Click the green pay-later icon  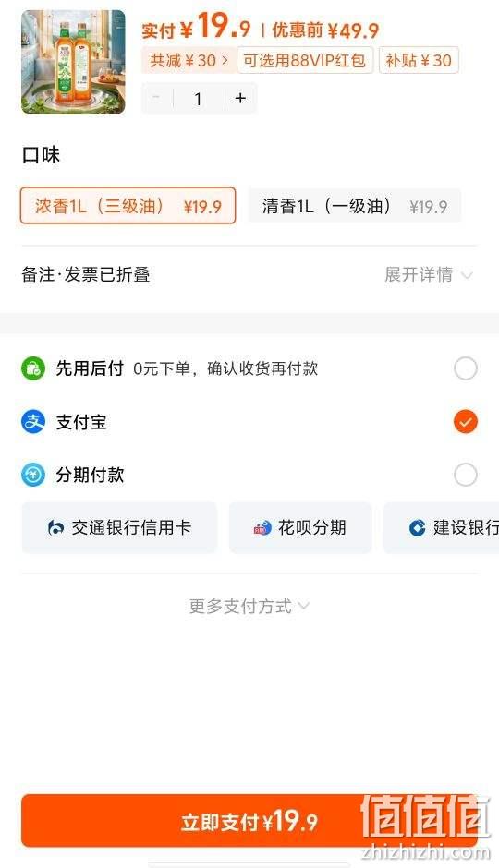(x=33, y=368)
